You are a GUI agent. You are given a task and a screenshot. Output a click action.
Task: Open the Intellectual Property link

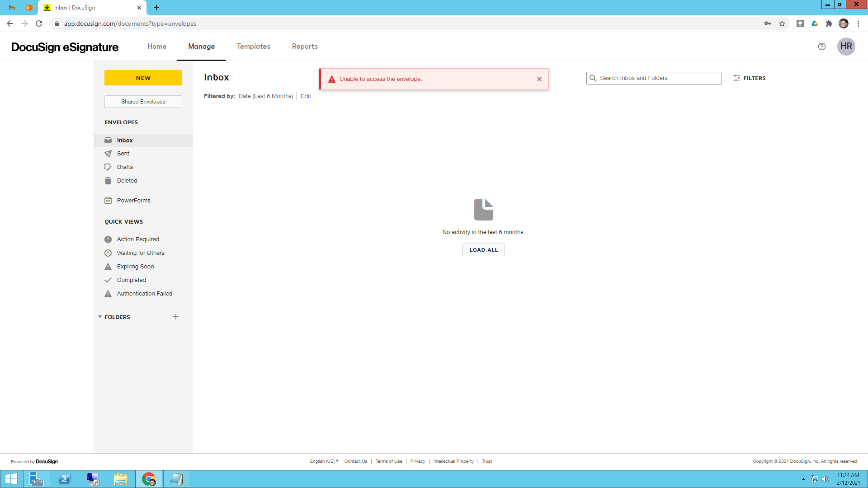pyautogui.click(x=453, y=461)
